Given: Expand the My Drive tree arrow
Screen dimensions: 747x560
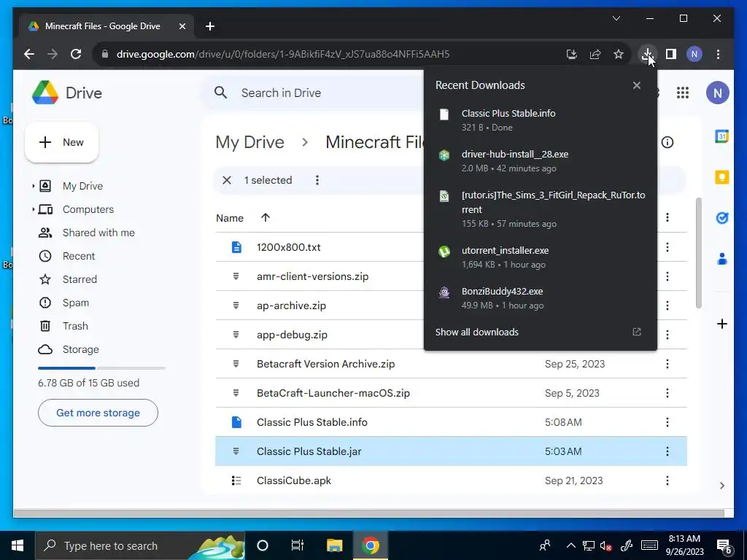Looking at the screenshot, I should (33, 186).
